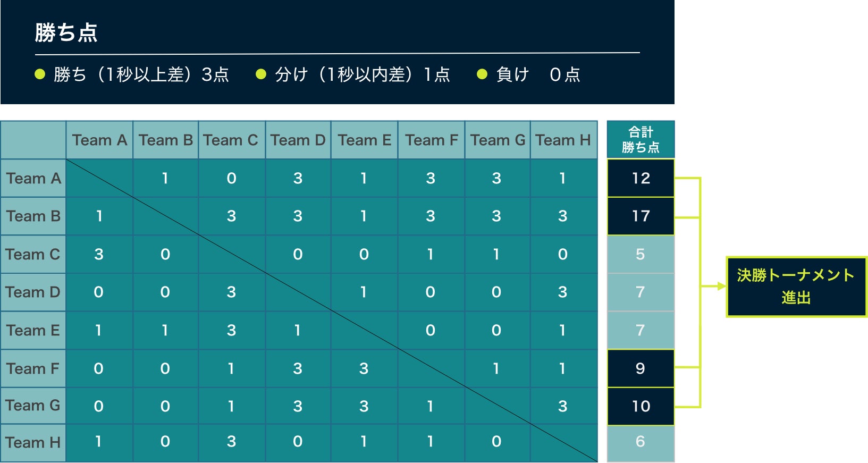Click the 勝ち点 title heading
Image resolution: width=868 pixels, height=463 pixels.
point(66,33)
